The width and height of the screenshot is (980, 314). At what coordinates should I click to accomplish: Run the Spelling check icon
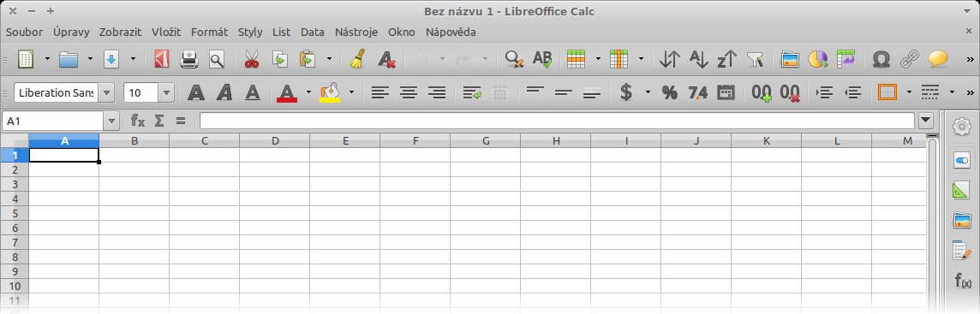(x=542, y=59)
